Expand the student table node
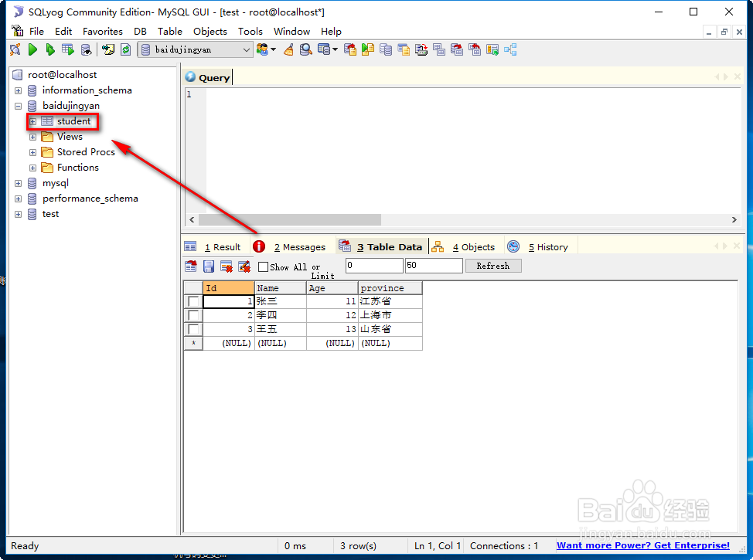The width and height of the screenshot is (753, 560). pyautogui.click(x=32, y=121)
